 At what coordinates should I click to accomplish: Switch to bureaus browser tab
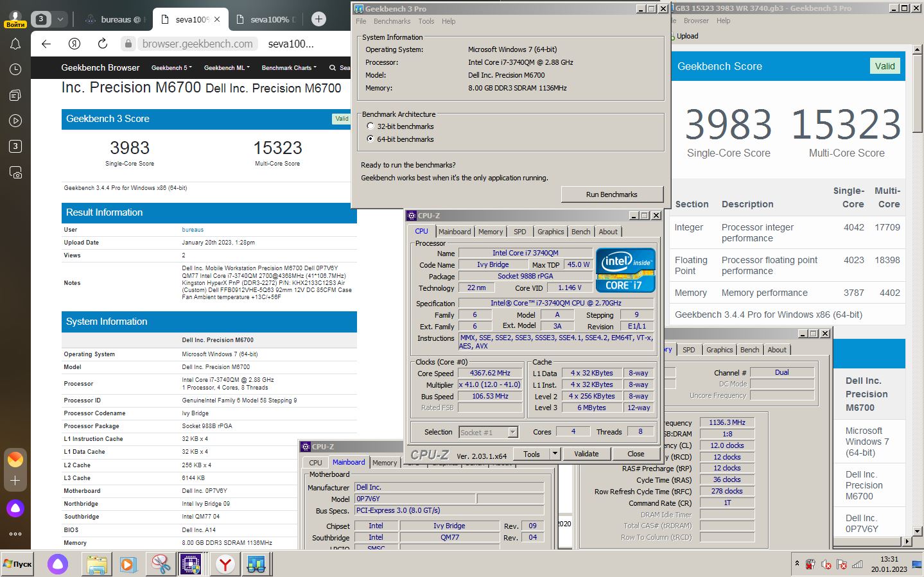click(116, 19)
